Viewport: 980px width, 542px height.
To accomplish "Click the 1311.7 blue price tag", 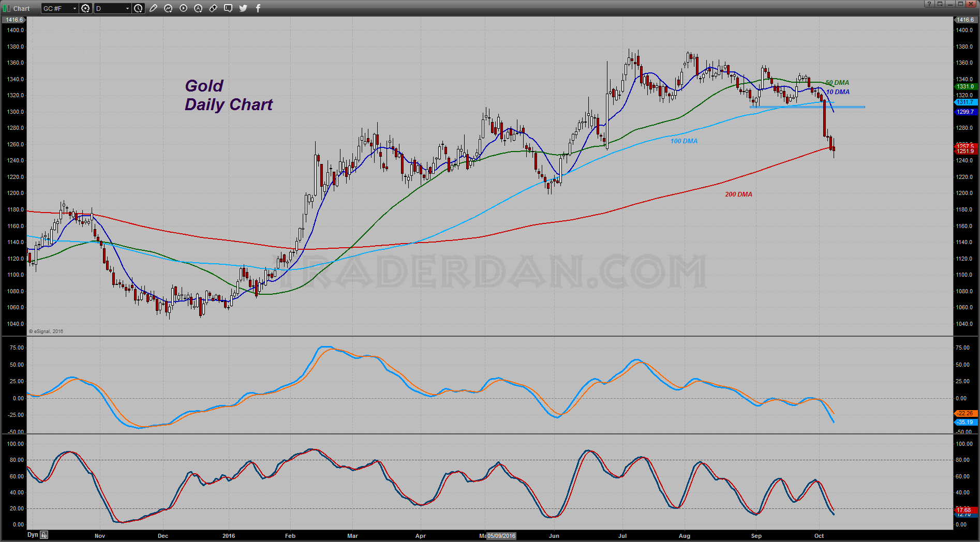I will 965,102.
